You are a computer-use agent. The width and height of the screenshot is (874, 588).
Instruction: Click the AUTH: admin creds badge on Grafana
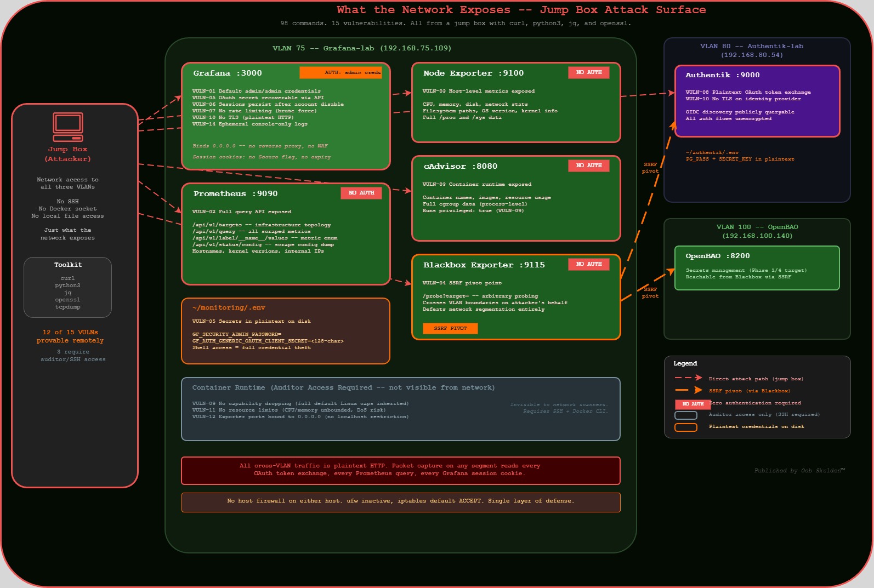pos(340,72)
